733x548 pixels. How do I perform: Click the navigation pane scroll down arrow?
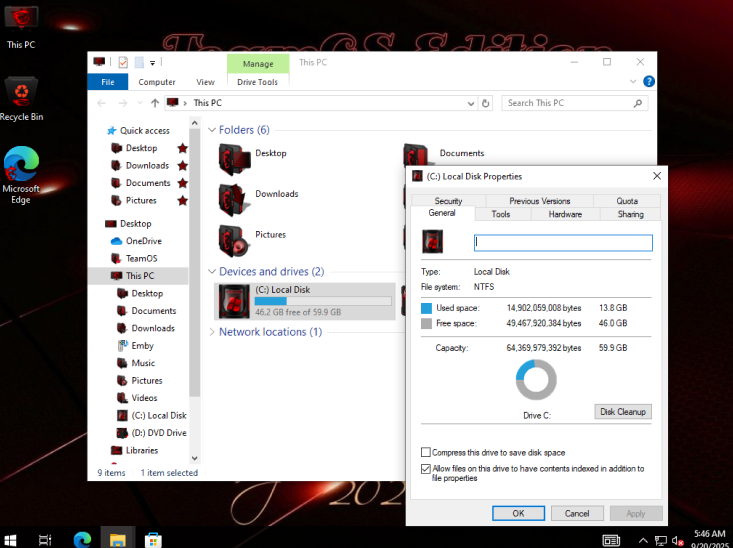point(194,458)
